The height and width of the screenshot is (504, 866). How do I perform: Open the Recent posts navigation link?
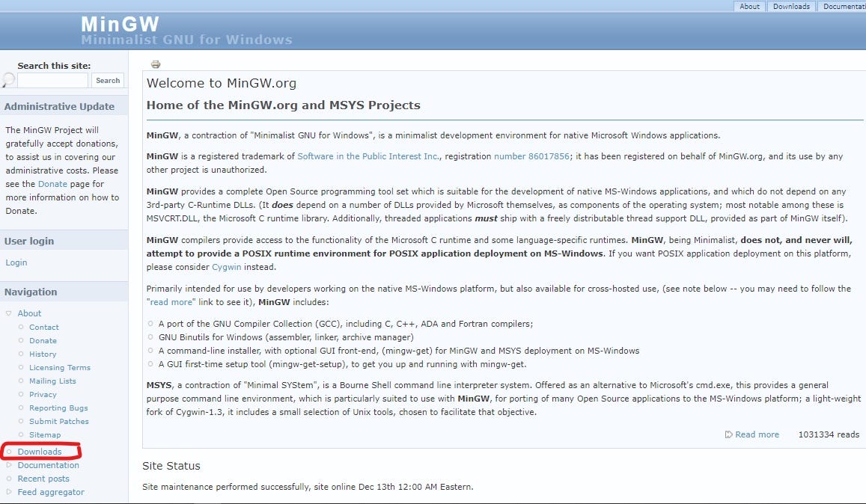point(43,479)
